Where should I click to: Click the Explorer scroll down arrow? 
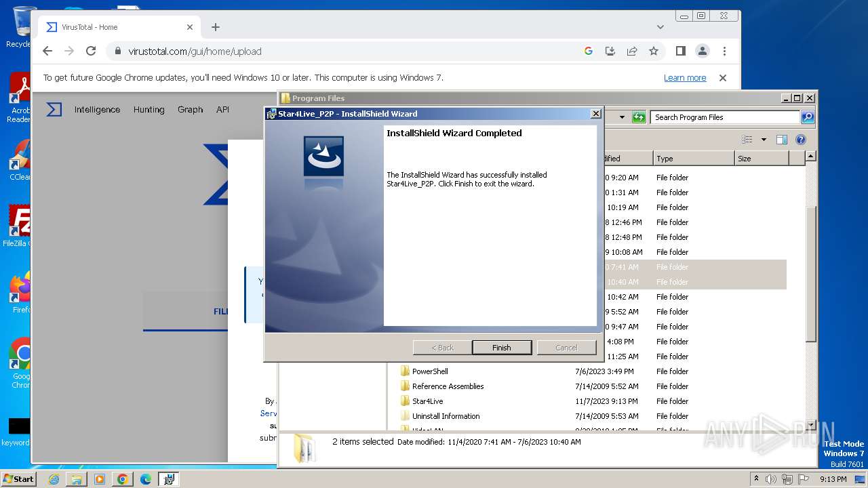click(810, 424)
